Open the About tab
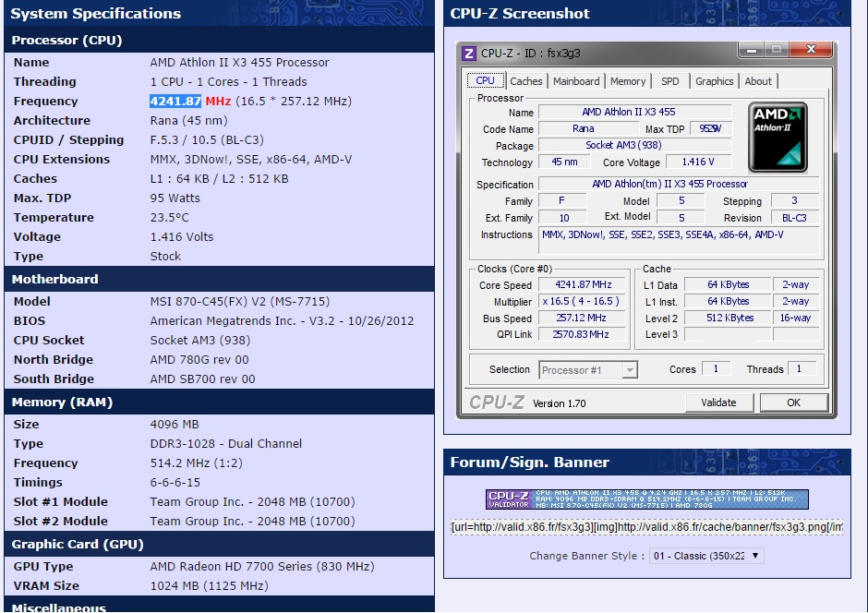The image size is (868, 613). [x=758, y=81]
